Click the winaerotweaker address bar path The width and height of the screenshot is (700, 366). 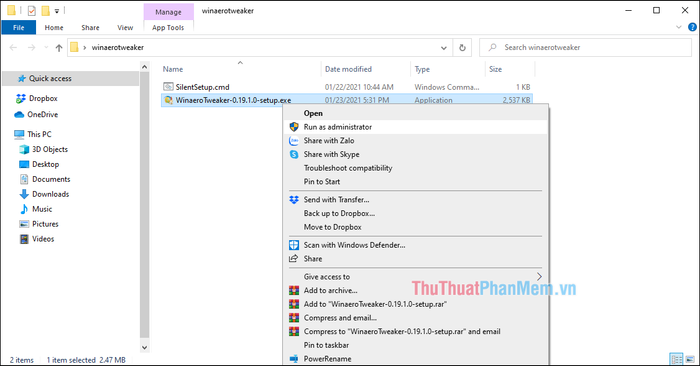[x=118, y=47]
